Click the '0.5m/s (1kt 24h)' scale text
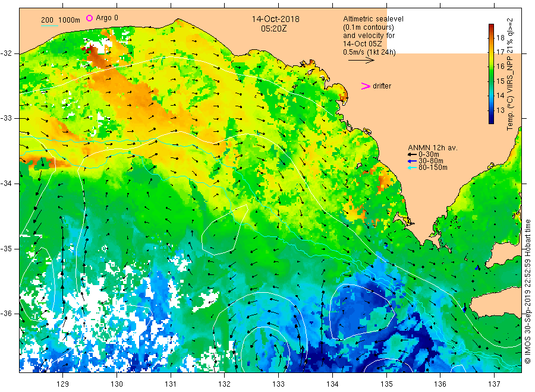Viewport: 535px width, 392px height. pos(370,52)
